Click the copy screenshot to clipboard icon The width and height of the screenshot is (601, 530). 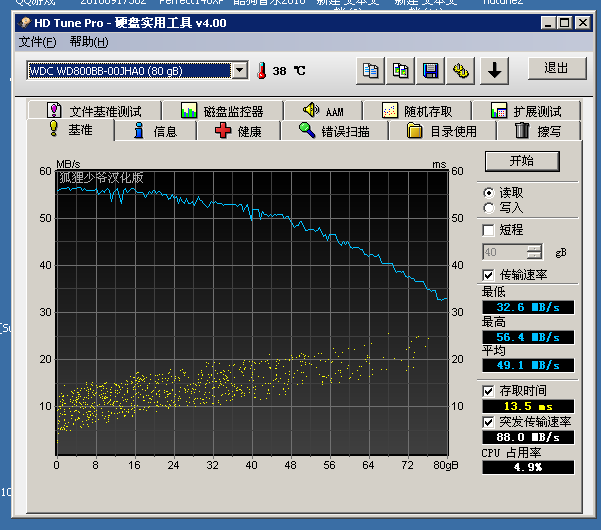pyautogui.click(x=400, y=71)
